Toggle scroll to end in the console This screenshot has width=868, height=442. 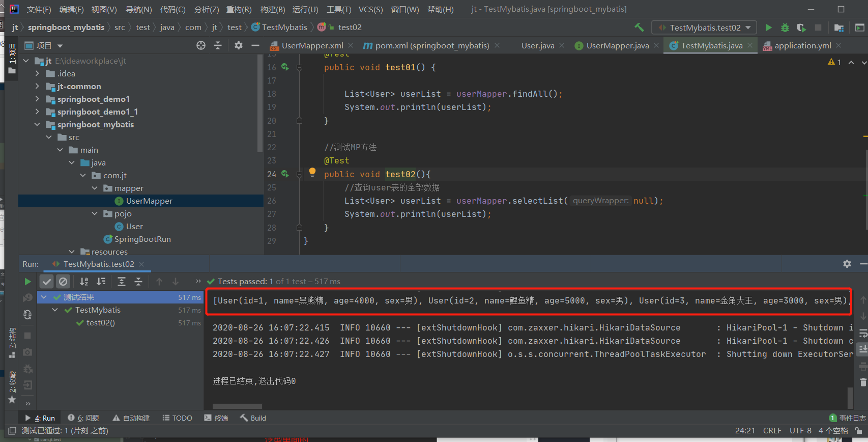(x=863, y=349)
